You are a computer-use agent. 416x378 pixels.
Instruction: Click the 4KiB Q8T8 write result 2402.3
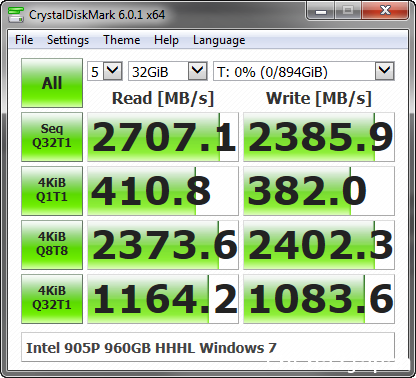(319, 245)
